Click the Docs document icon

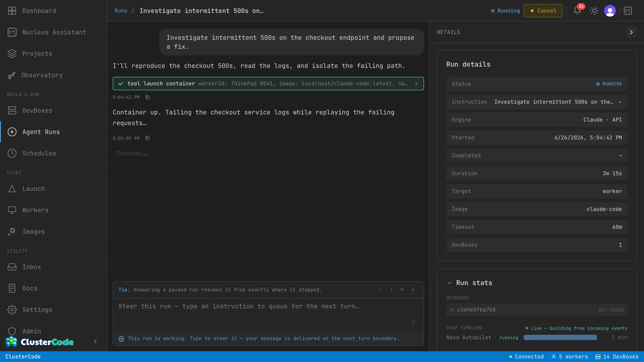click(12, 288)
